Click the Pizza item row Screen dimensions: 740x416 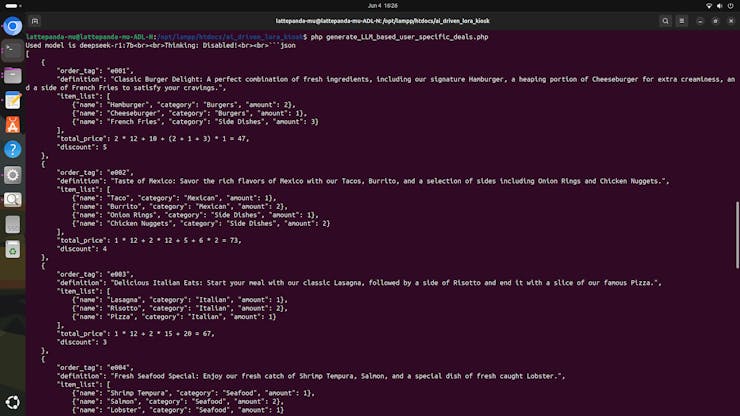point(174,317)
